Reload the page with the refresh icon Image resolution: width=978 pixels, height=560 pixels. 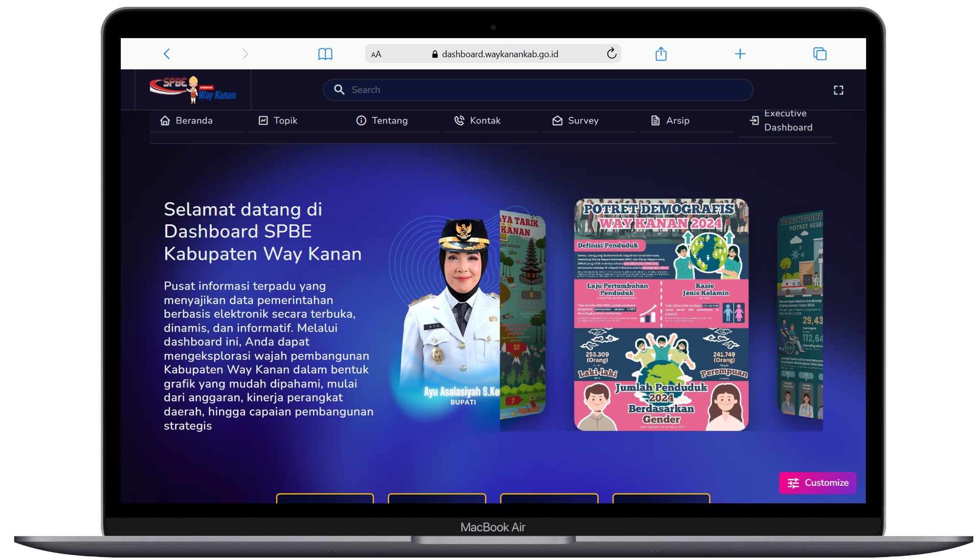pyautogui.click(x=612, y=53)
